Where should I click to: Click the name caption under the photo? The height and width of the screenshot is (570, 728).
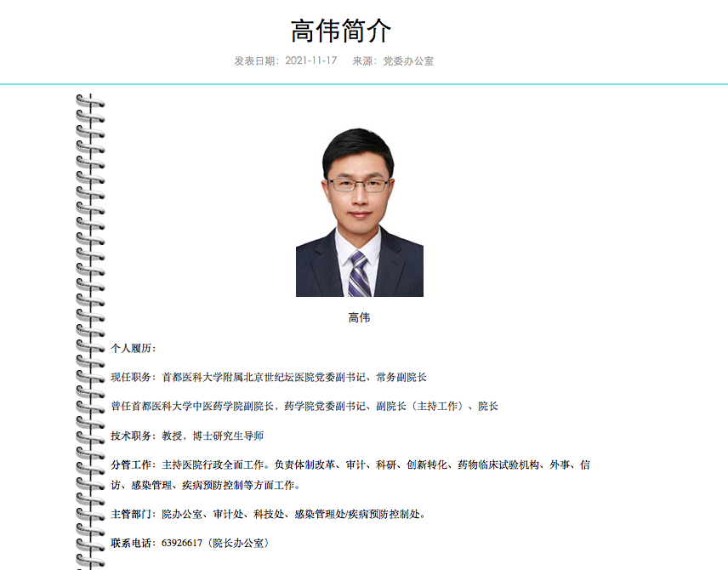point(359,318)
